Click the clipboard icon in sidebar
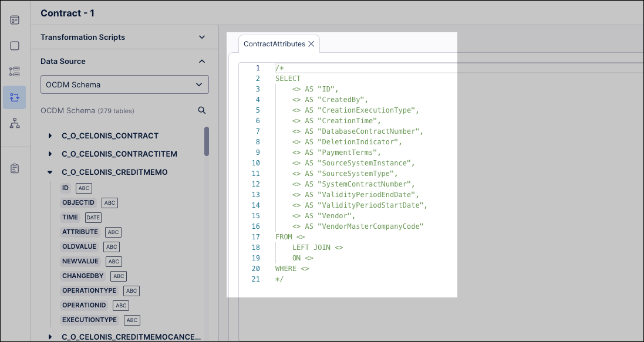This screenshot has width=644, height=342. click(x=15, y=168)
